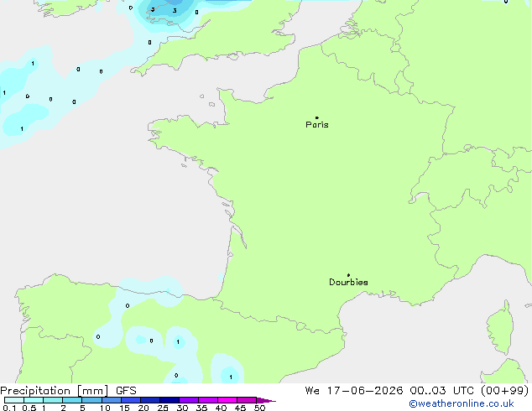Image resolution: width=532 pixels, height=411 pixels.
Task: Click the 25 legend value label
Action: 163,408
